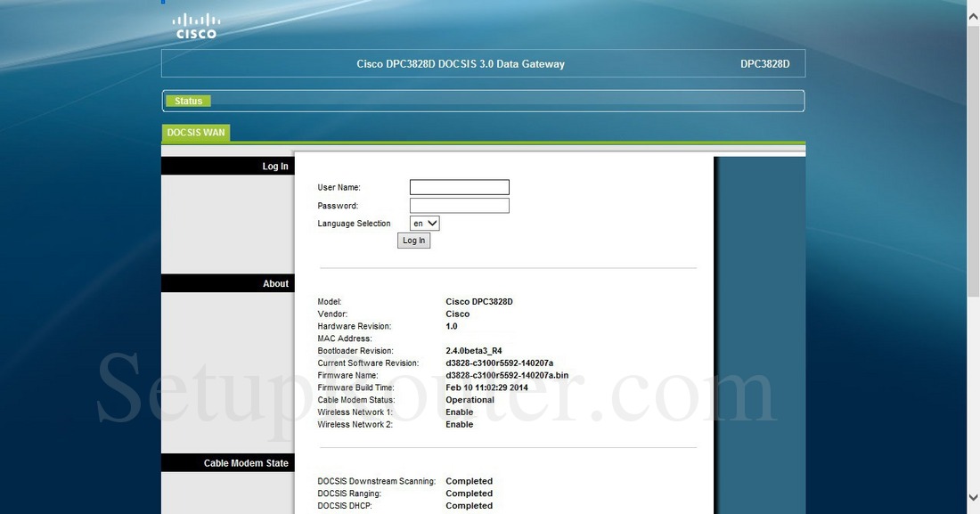The height and width of the screenshot is (514, 980).
Task: Click the Log In button
Action: click(x=413, y=241)
